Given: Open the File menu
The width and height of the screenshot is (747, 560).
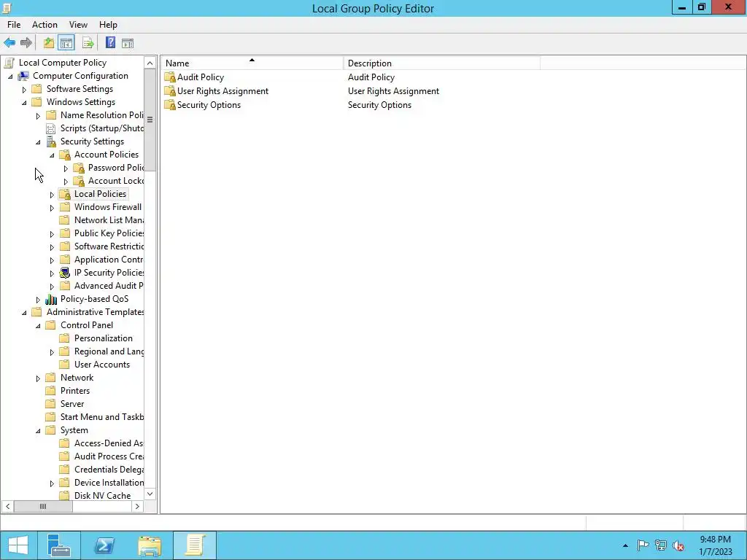Looking at the screenshot, I should click(x=14, y=25).
